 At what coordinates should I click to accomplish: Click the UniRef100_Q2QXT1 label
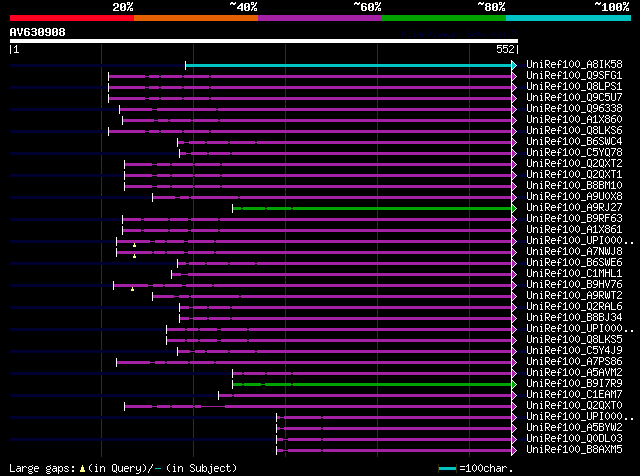574,175
